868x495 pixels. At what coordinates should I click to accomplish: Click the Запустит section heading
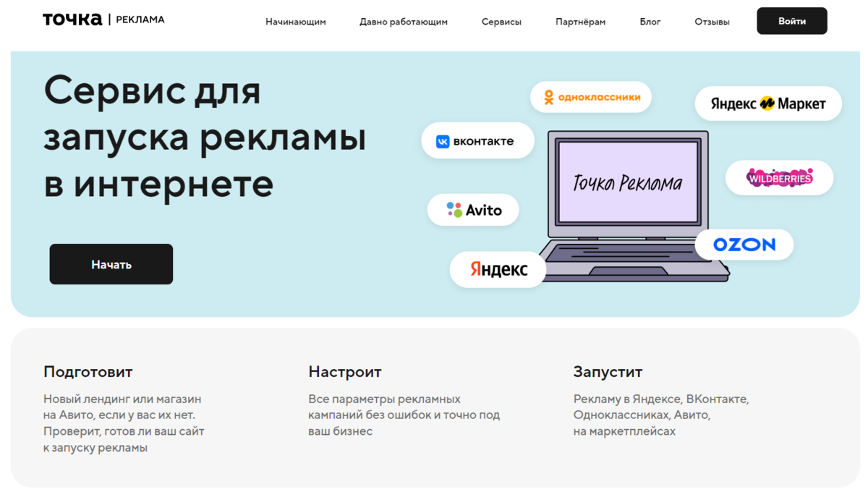[x=608, y=371]
